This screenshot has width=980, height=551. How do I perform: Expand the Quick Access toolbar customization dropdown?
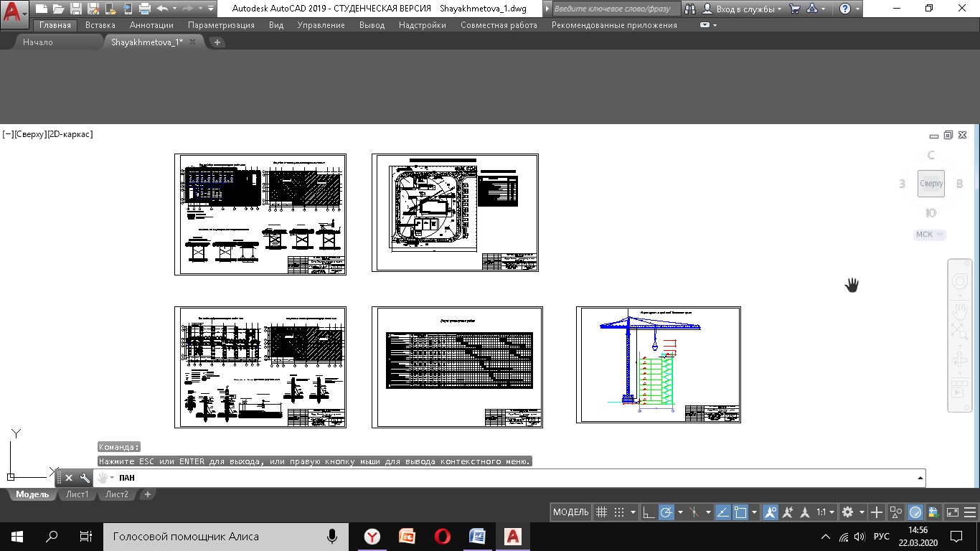(x=210, y=9)
